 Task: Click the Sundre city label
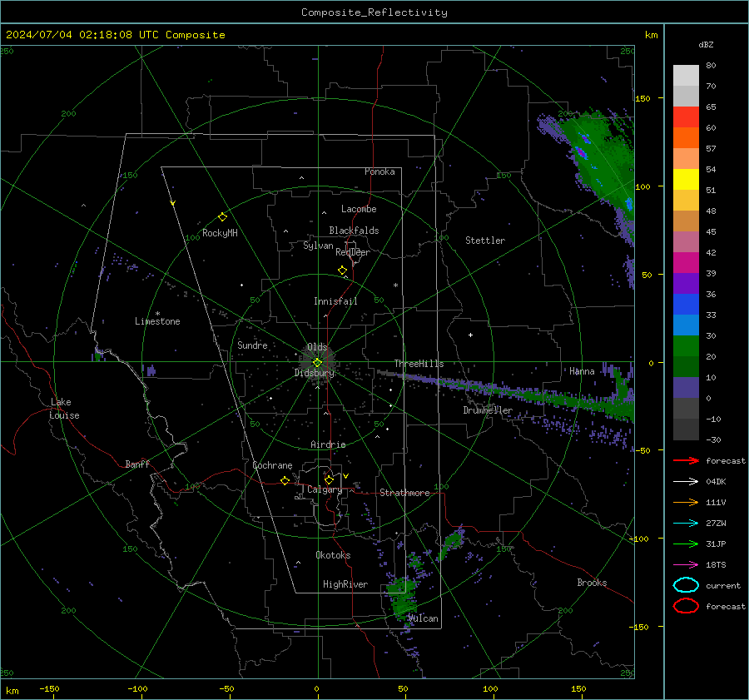[x=252, y=345]
